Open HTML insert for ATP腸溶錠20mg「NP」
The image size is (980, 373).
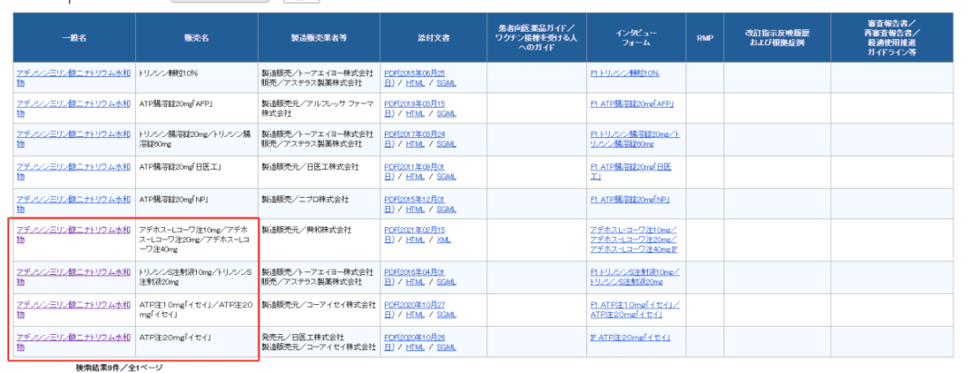(x=415, y=210)
